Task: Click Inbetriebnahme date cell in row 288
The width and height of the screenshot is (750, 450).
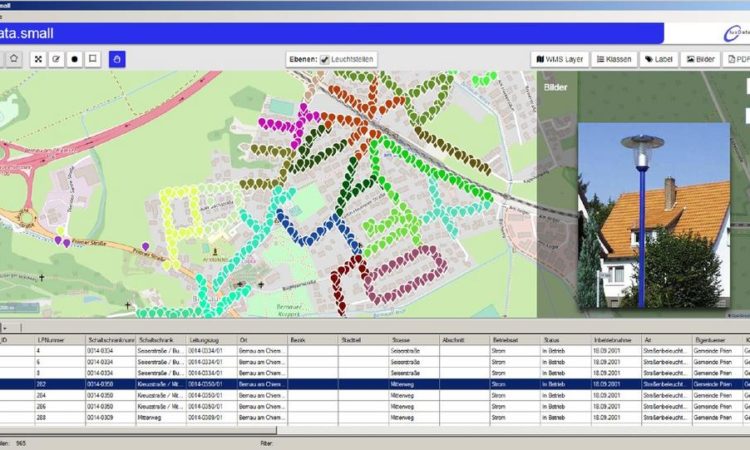Action: [x=617, y=417]
